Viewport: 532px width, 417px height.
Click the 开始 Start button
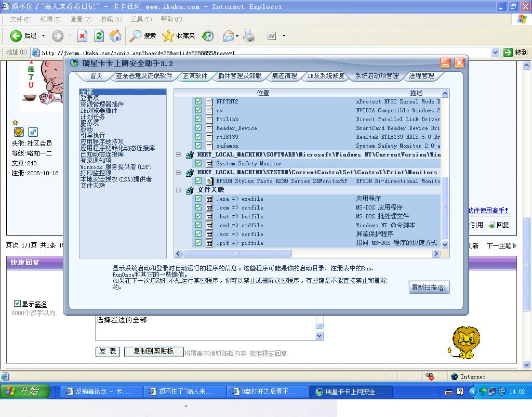25,391
